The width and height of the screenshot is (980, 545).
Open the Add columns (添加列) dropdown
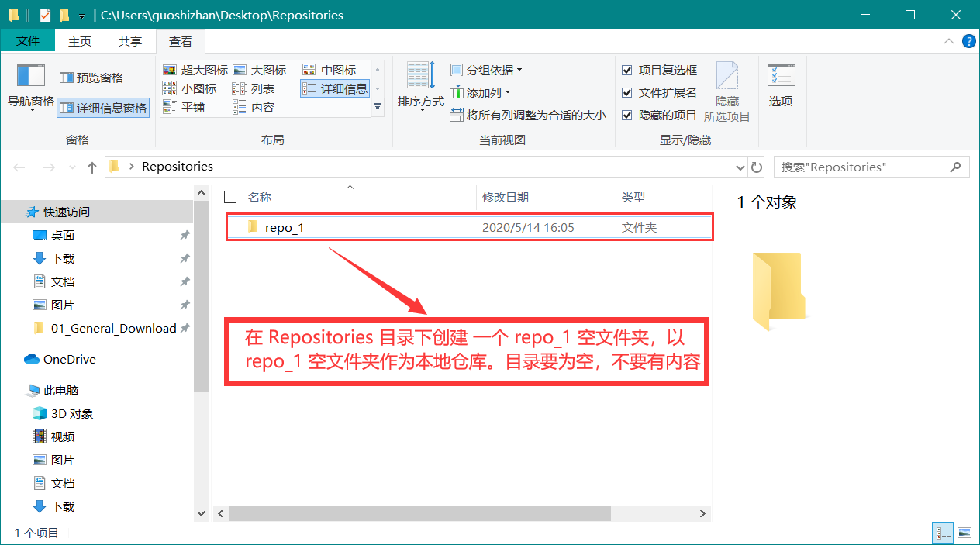480,92
